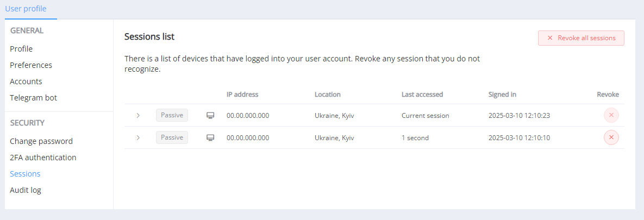Navigate to Change password

[41, 141]
